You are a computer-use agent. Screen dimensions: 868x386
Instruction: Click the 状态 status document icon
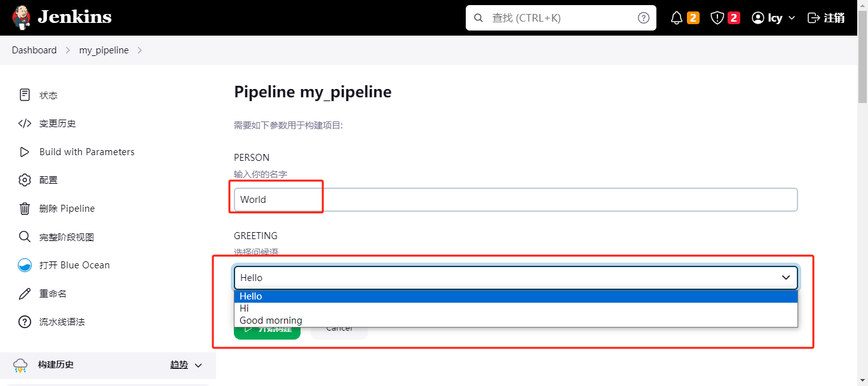click(x=25, y=95)
